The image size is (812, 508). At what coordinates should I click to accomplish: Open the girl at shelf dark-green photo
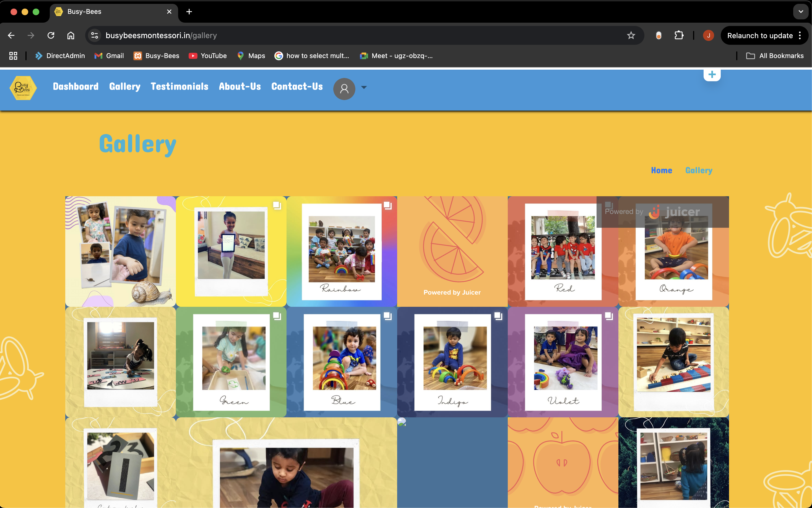tap(673, 463)
